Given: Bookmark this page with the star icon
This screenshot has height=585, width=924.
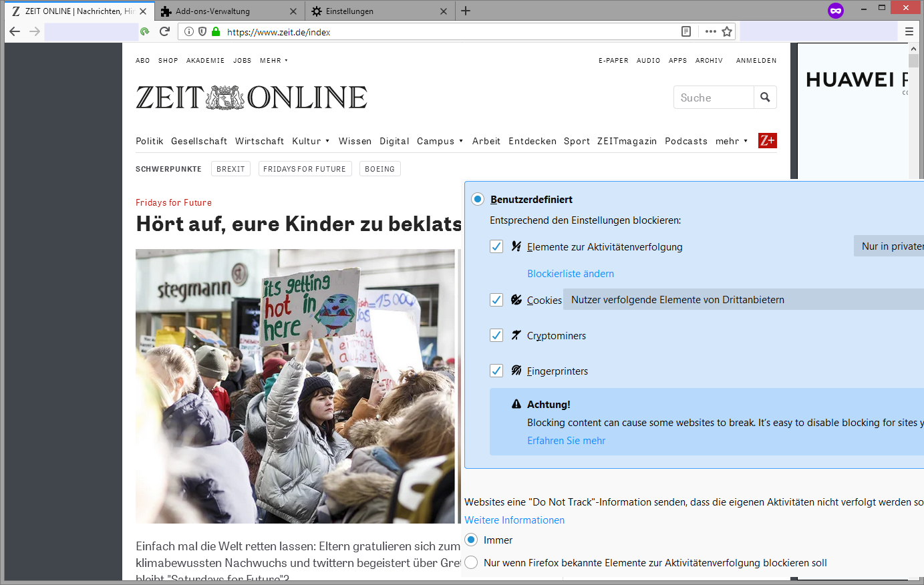Looking at the screenshot, I should (727, 31).
